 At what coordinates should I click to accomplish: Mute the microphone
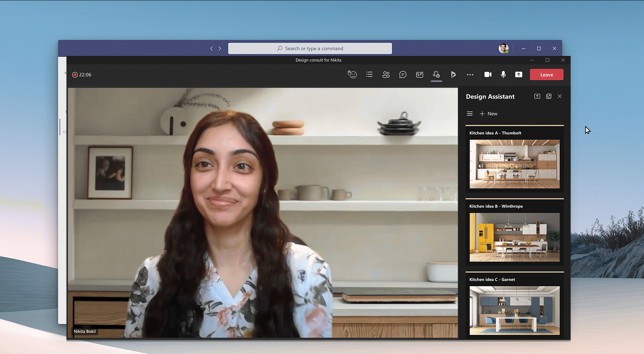[503, 75]
